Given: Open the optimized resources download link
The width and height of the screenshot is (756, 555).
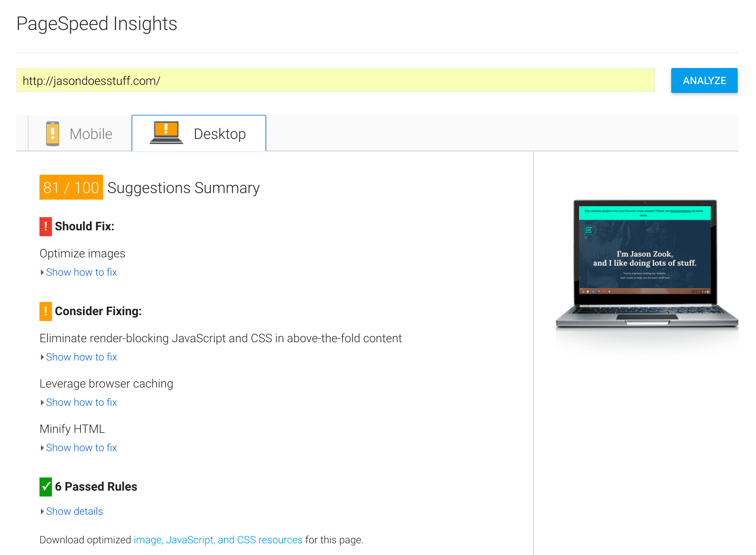Looking at the screenshot, I should click(218, 540).
